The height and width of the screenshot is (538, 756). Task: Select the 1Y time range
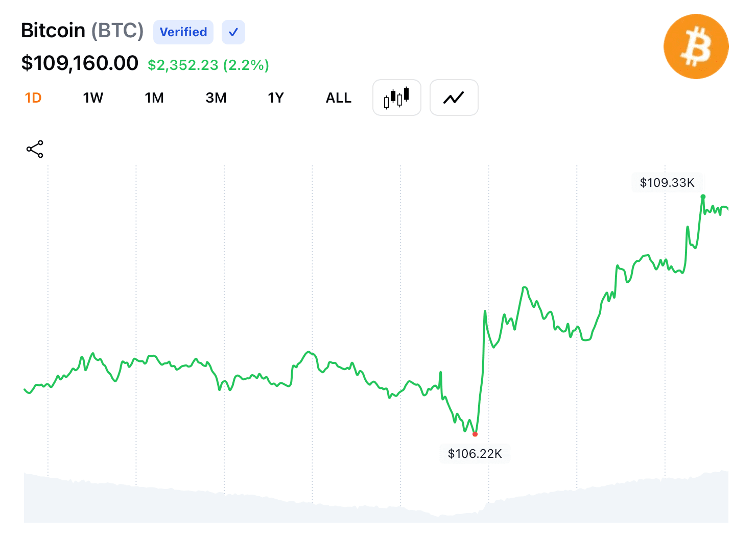point(276,97)
